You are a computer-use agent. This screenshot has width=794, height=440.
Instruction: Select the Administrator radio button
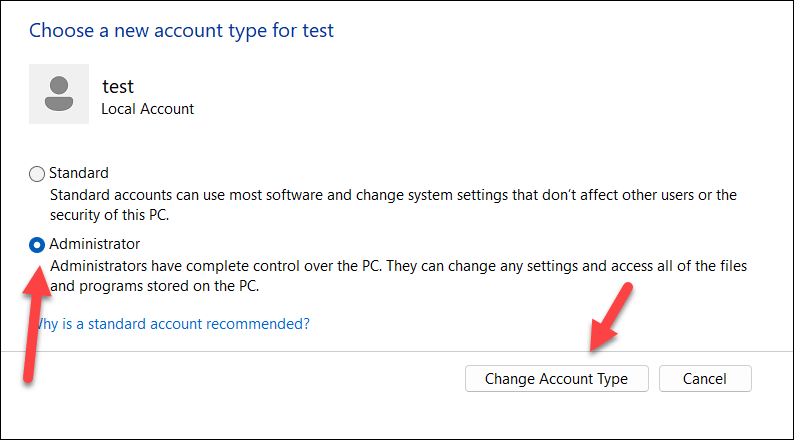click(37, 244)
